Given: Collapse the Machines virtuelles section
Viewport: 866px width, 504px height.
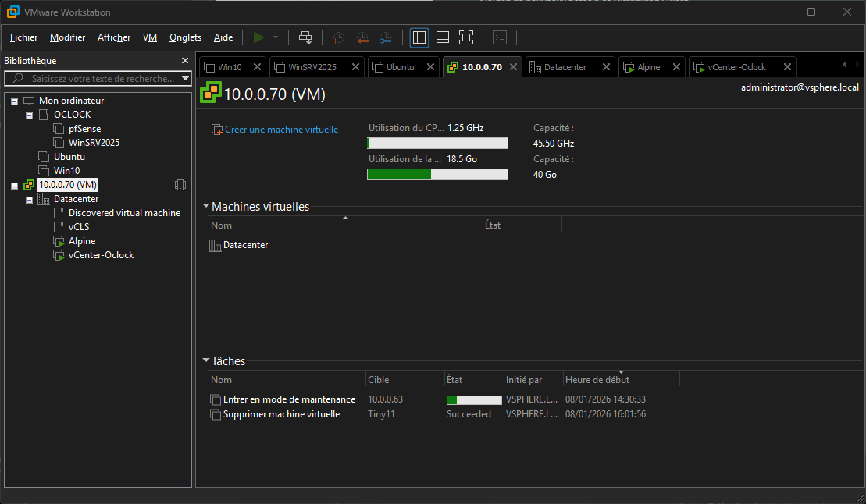Looking at the screenshot, I should (x=206, y=207).
